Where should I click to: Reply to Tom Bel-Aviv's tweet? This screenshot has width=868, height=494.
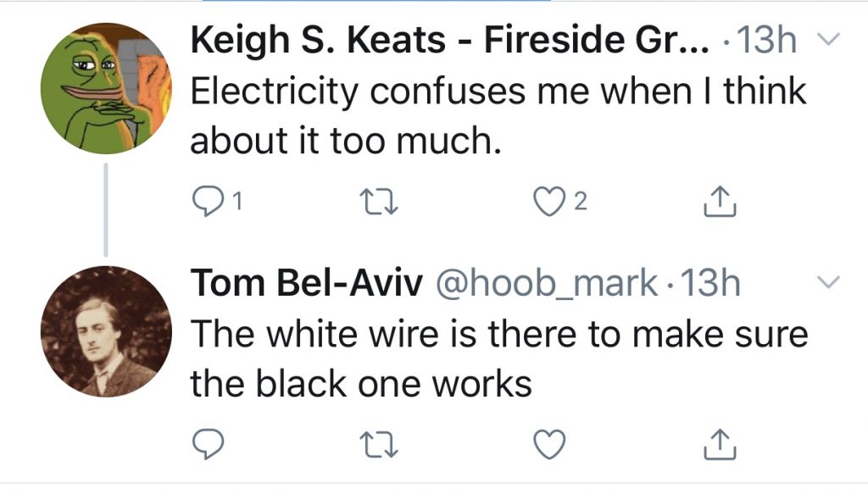click(x=209, y=444)
